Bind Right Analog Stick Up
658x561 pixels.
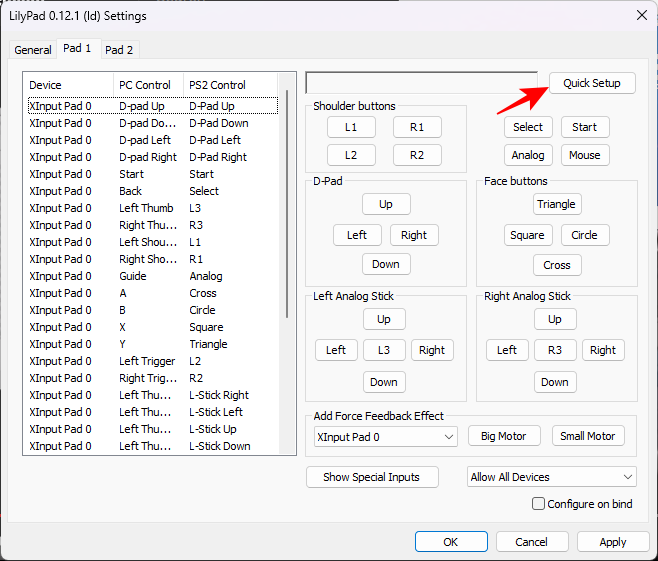(555, 319)
